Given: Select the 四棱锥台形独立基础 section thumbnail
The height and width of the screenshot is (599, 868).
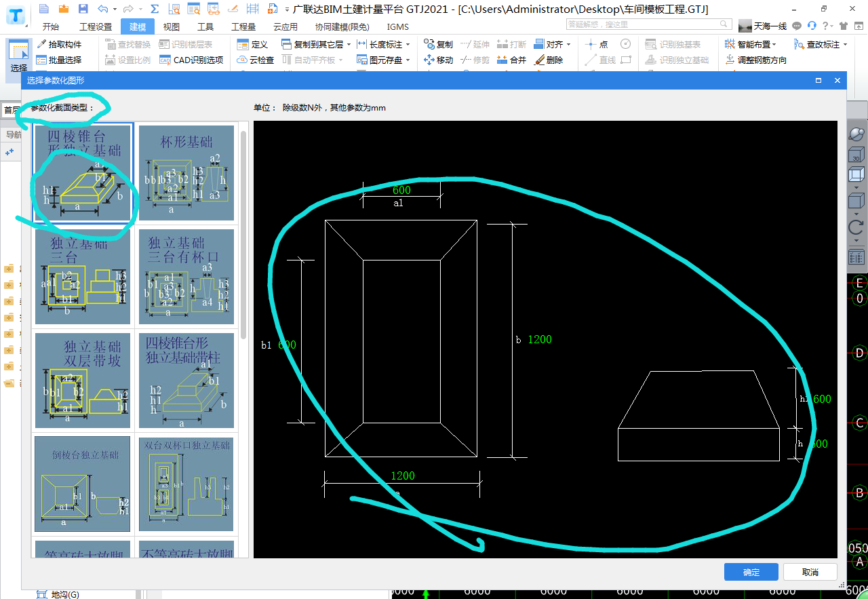Looking at the screenshot, I should pyautogui.click(x=82, y=172).
